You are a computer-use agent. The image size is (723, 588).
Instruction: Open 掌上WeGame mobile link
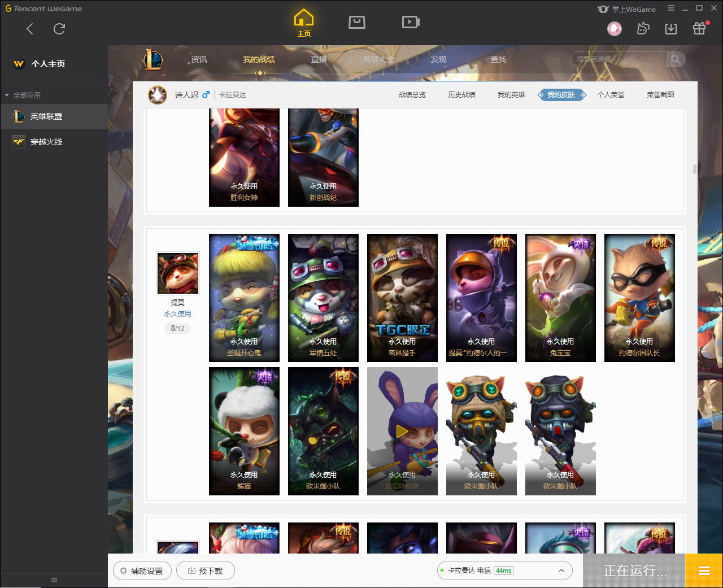627,9
